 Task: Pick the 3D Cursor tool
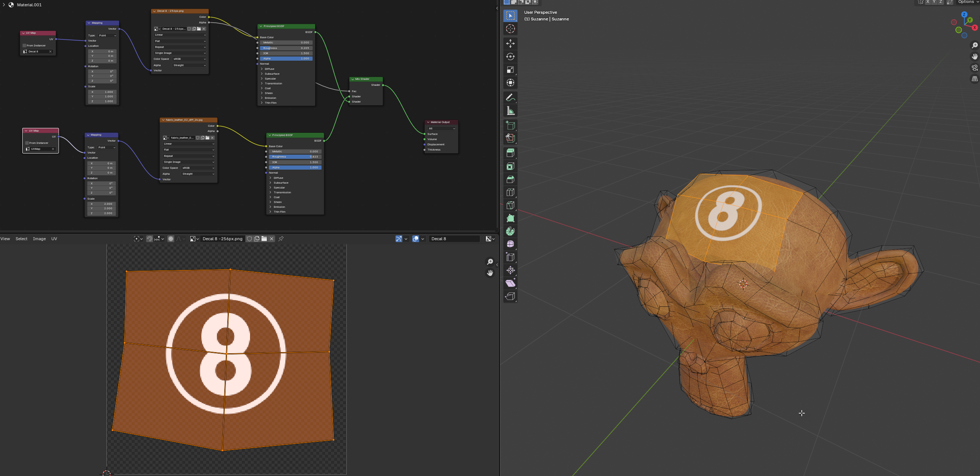point(510,29)
